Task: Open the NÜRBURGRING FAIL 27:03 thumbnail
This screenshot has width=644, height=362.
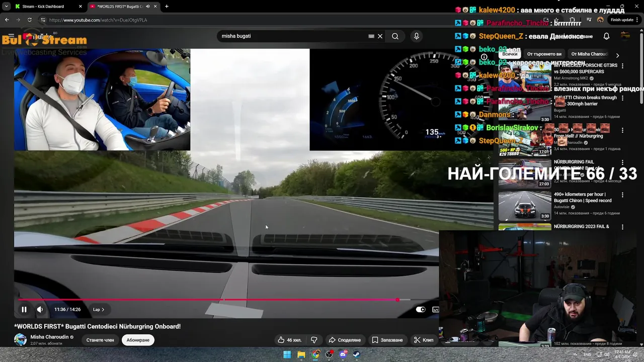Action: [525, 173]
